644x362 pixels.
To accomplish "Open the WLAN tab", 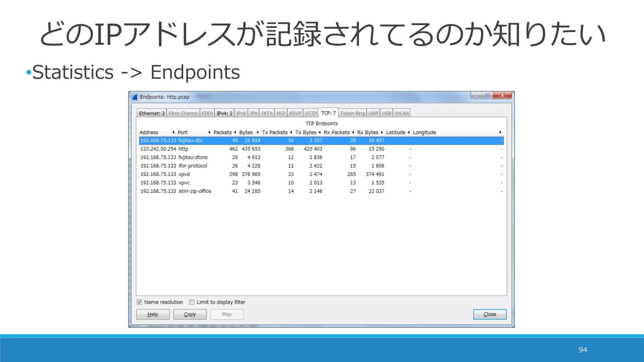I will point(402,113).
